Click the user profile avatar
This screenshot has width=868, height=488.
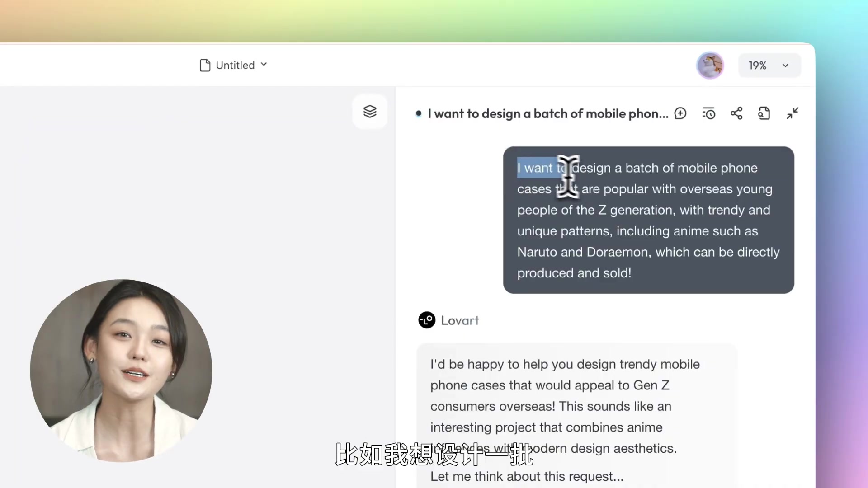[x=710, y=66]
